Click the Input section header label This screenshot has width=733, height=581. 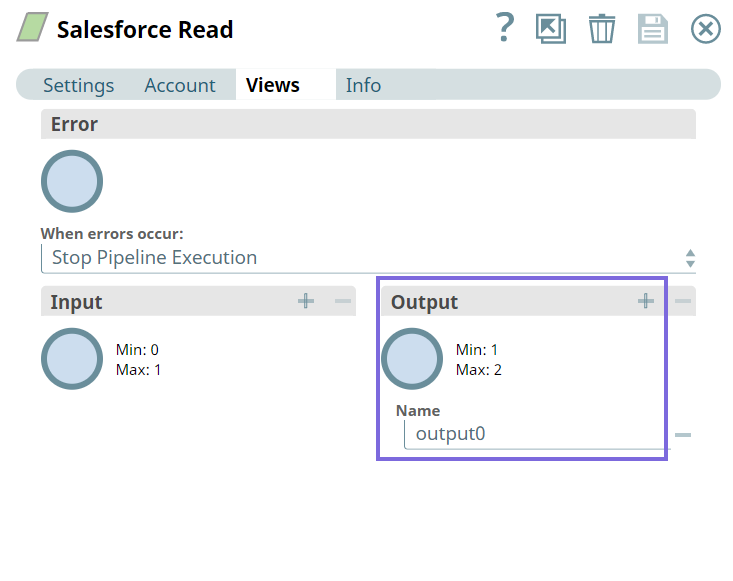(76, 302)
